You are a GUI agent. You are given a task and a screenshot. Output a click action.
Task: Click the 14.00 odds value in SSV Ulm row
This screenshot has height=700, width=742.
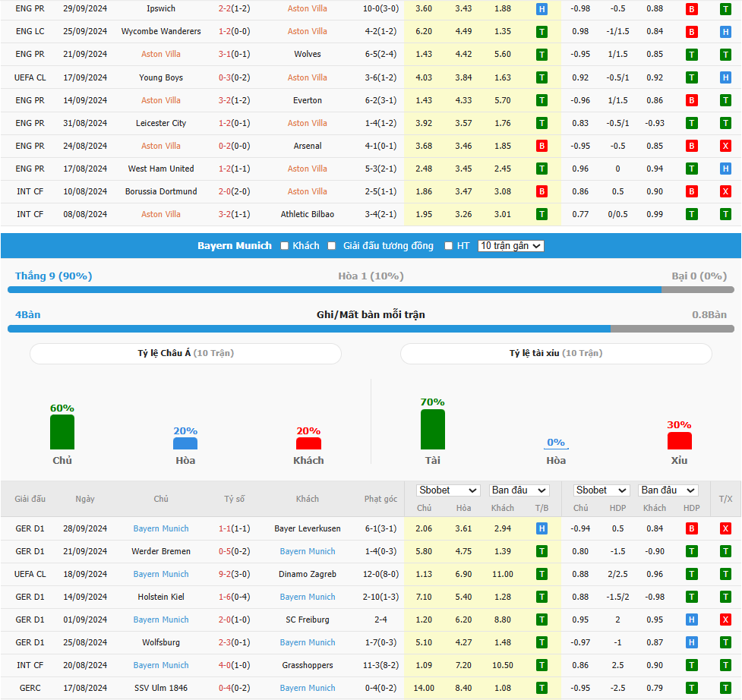(424, 688)
